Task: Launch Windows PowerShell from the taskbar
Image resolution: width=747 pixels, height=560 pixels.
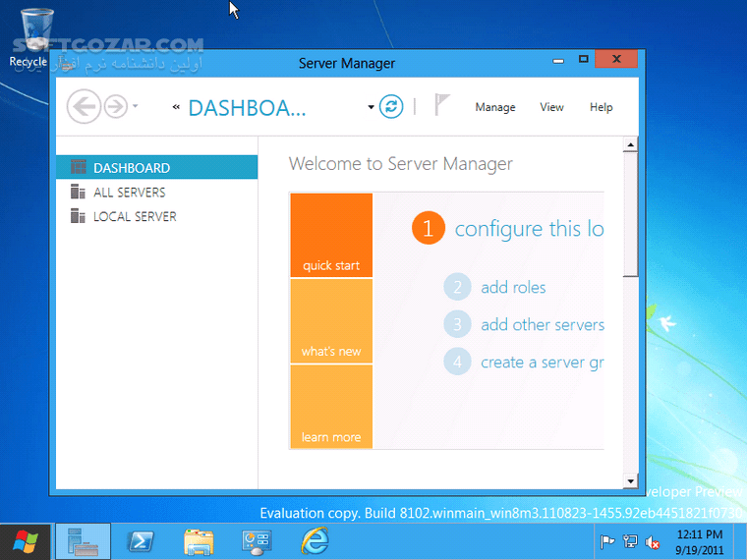Action: 141,542
